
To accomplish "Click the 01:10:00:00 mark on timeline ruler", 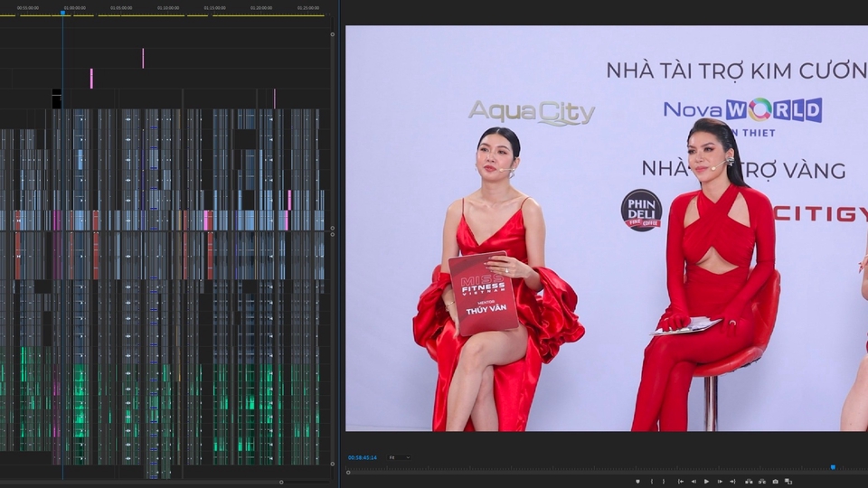I will tap(167, 8).
